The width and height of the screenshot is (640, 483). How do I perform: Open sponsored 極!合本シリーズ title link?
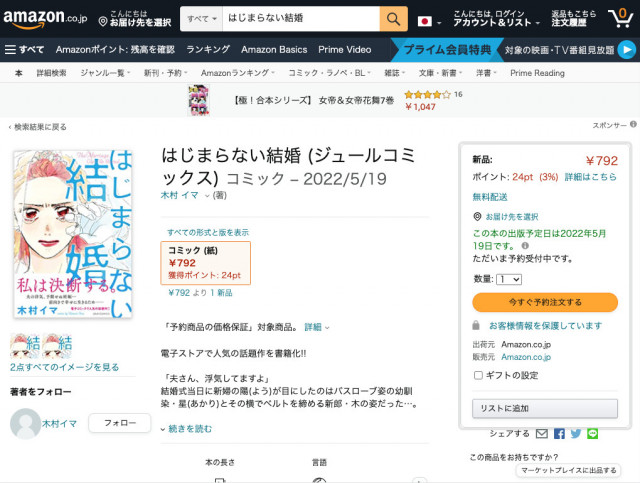(x=313, y=100)
